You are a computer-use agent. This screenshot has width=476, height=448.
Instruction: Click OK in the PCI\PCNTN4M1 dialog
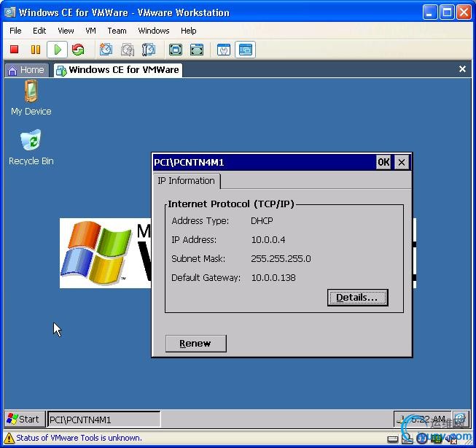[383, 162]
